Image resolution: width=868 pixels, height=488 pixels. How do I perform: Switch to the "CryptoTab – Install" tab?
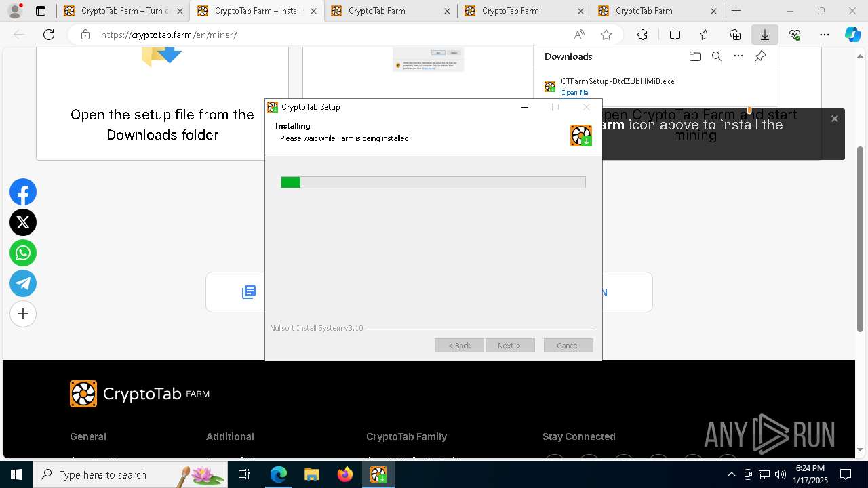point(257,11)
